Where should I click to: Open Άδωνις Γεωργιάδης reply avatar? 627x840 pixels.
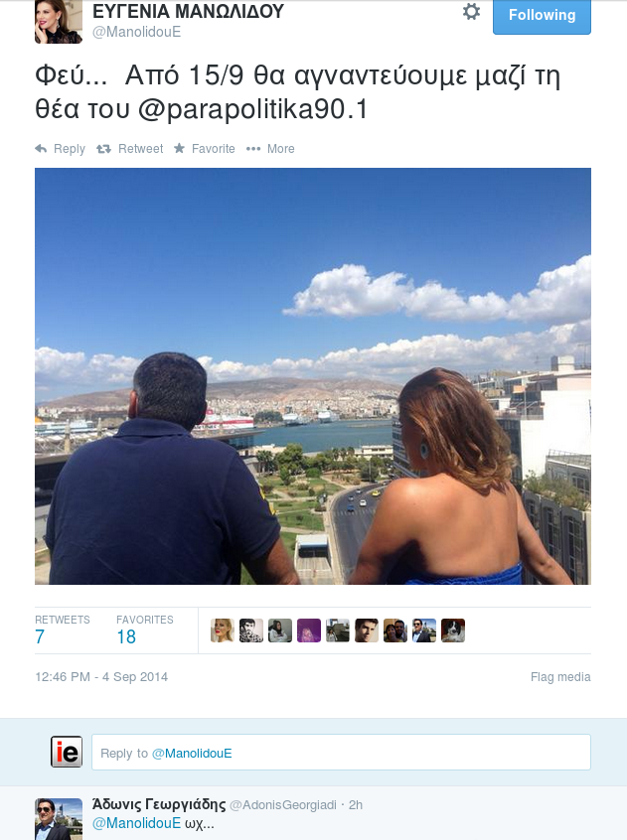(x=59, y=819)
